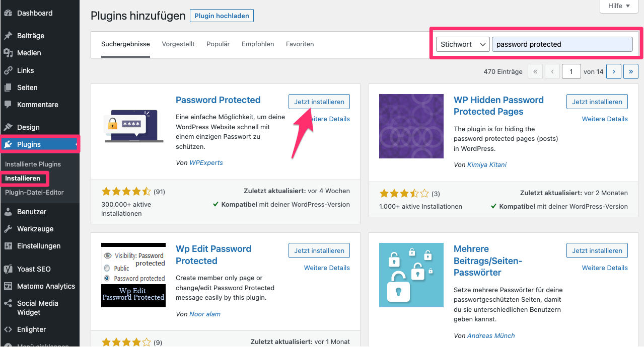Viewport: 644px width, 347px height.
Task: Install the Password Protected plugin
Action: coord(319,101)
